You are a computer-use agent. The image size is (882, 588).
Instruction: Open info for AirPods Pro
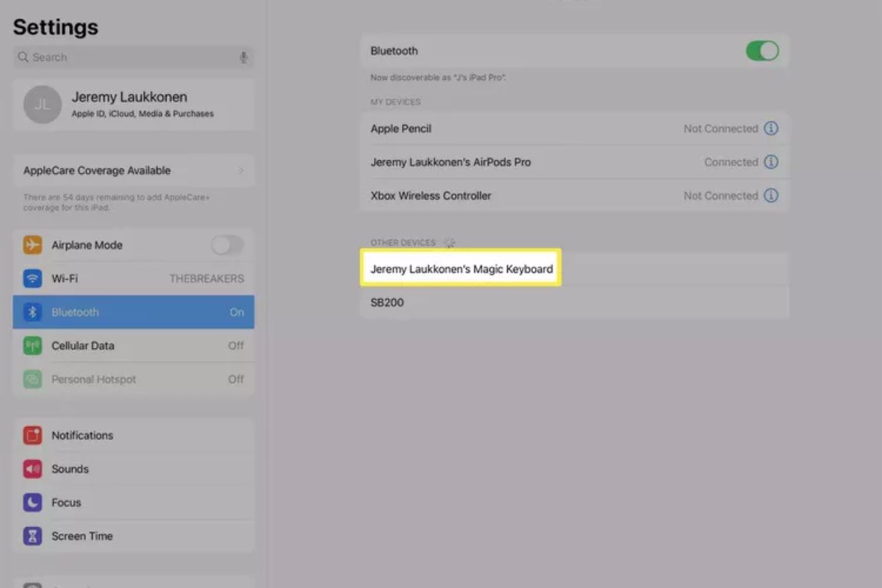pos(771,162)
